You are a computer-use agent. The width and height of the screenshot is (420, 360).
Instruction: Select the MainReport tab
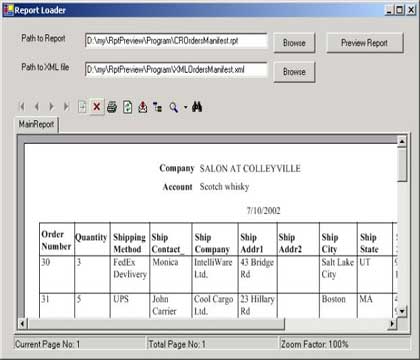[36, 125]
